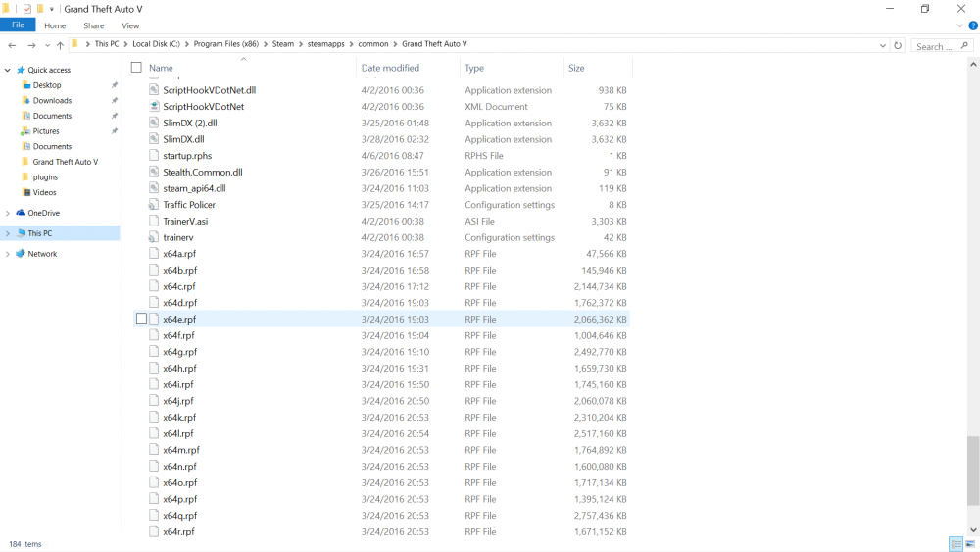Open address bar history dropdown

coord(883,46)
